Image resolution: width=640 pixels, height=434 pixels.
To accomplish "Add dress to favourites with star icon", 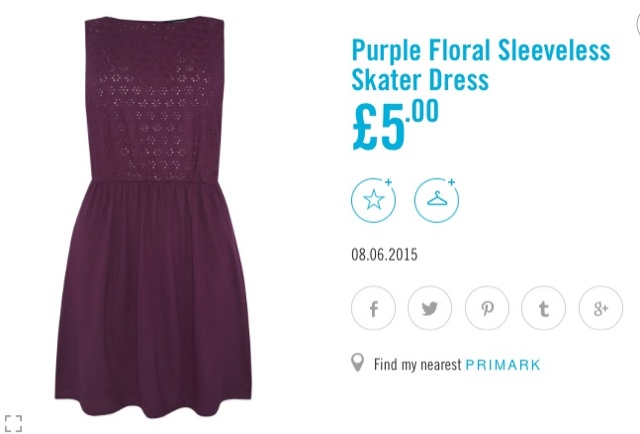I will [x=373, y=200].
